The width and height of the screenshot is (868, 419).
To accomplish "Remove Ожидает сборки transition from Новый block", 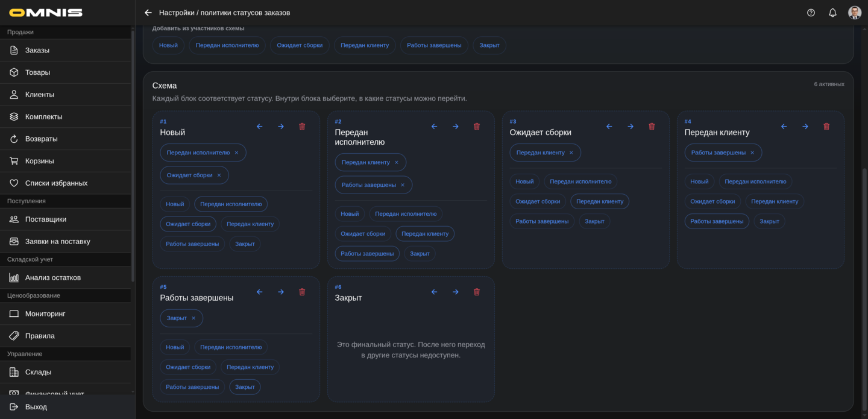I will click(x=219, y=175).
